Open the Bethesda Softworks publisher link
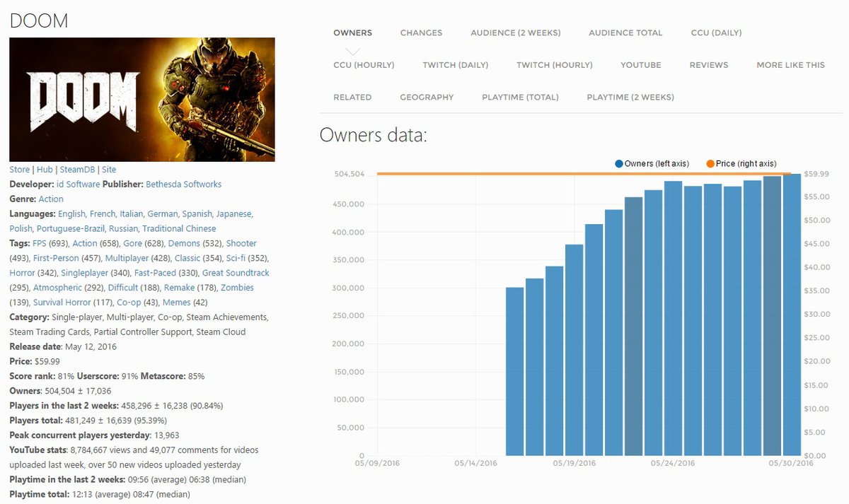Viewport: 849px width, 504px height. [x=183, y=184]
